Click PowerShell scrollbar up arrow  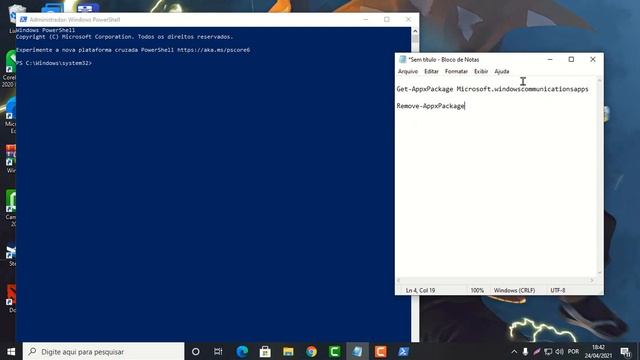tap(415, 31)
